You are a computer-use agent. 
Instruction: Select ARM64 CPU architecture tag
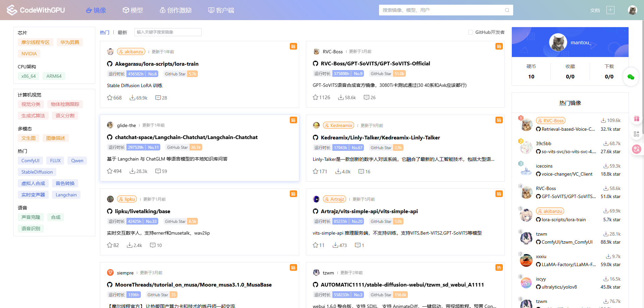coord(54,76)
